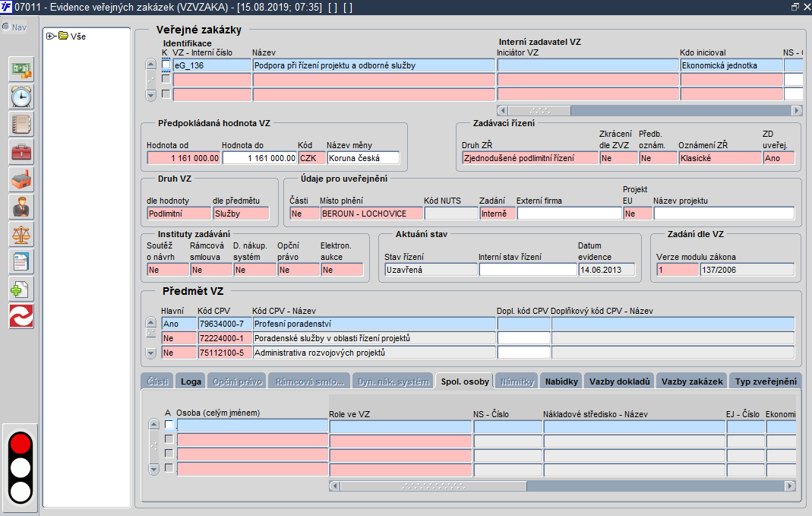Open the Typ zveřejnění tab

click(766, 381)
